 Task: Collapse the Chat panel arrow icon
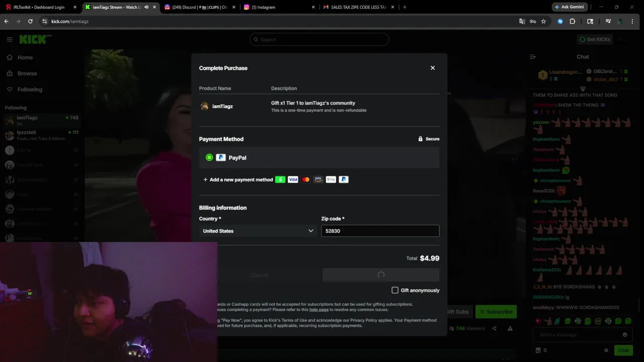click(x=533, y=57)
